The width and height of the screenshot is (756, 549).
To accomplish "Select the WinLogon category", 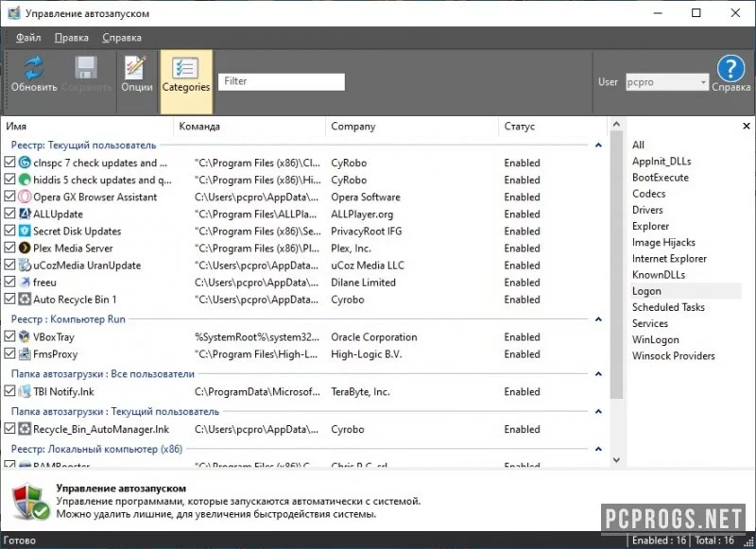I will [x=655, y=340].
